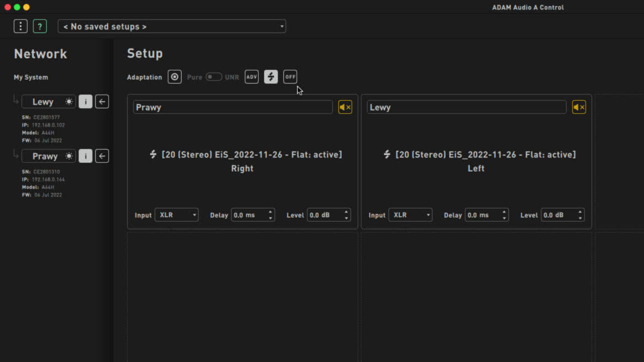
Task: Mute the Prawy speaker
Action: (345, 107)
